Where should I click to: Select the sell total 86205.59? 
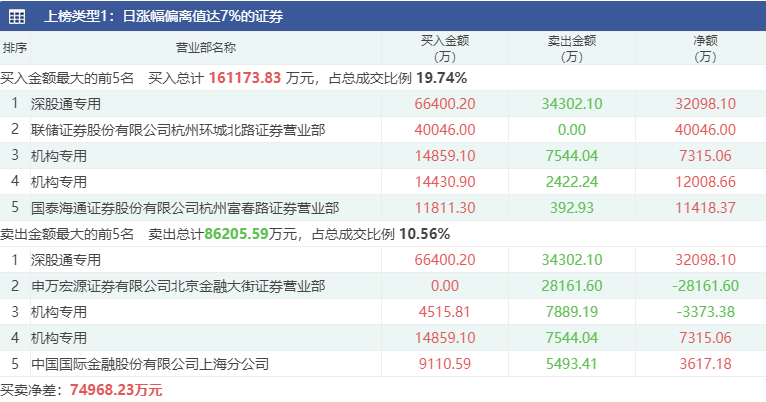pos(236,234)
